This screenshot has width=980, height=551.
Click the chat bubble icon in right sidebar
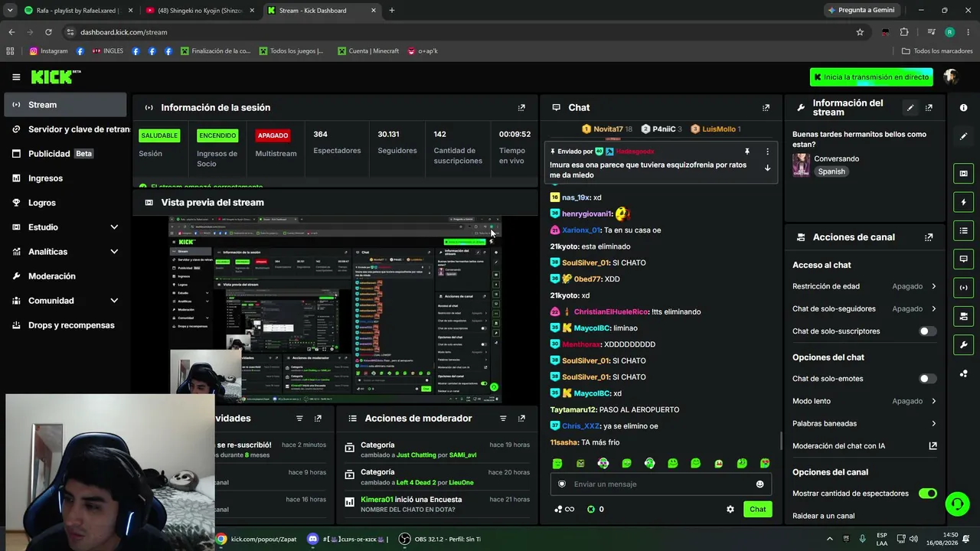(x=963, y=259)
